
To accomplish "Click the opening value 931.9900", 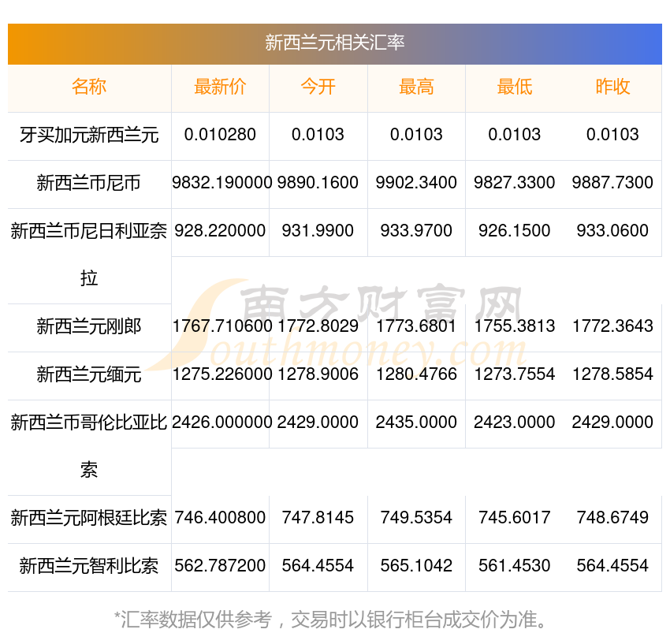I will coord(318,231).
